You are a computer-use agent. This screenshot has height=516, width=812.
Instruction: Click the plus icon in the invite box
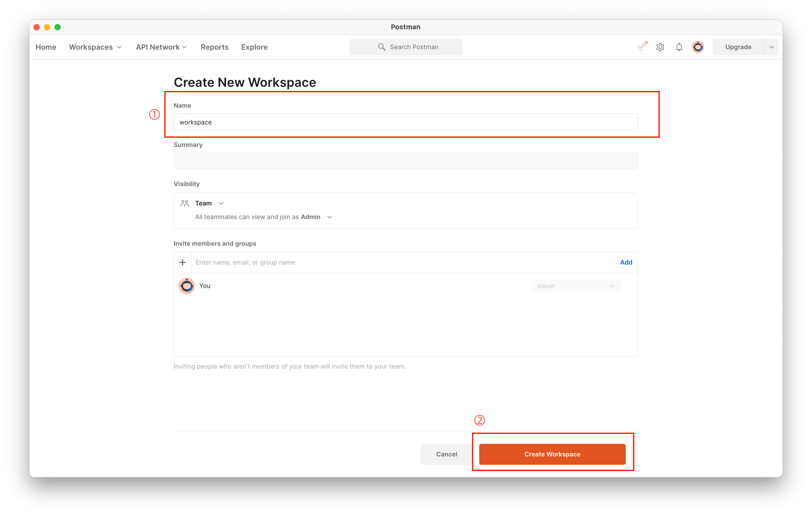click(182, 262)
